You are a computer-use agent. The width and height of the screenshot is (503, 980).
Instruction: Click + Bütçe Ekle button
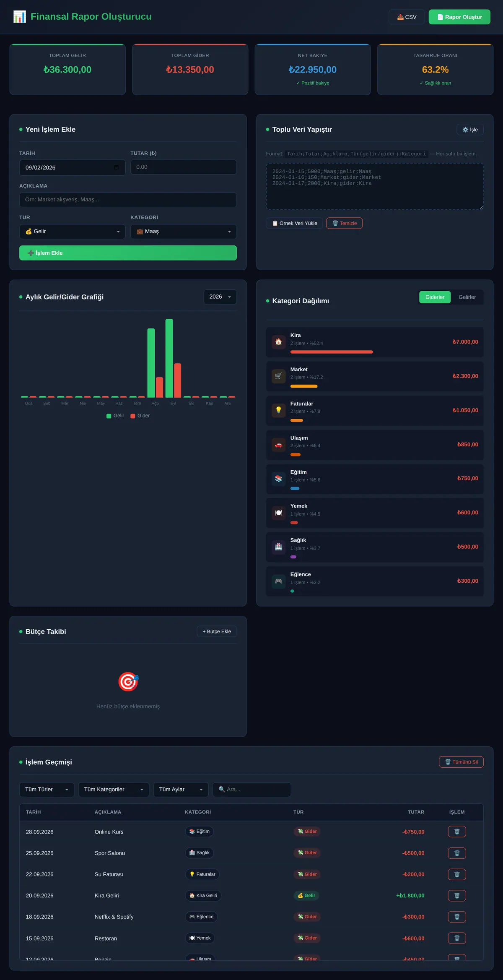click(x=217, y=631)
